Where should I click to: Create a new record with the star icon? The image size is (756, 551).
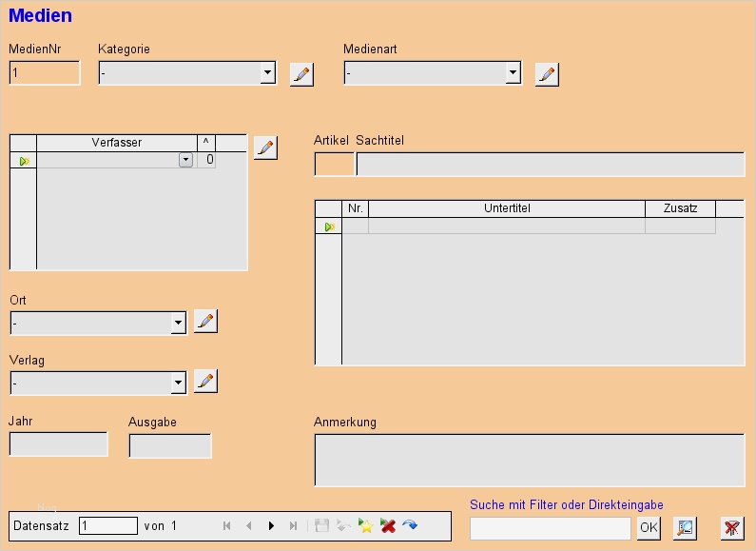pos(365,525)
